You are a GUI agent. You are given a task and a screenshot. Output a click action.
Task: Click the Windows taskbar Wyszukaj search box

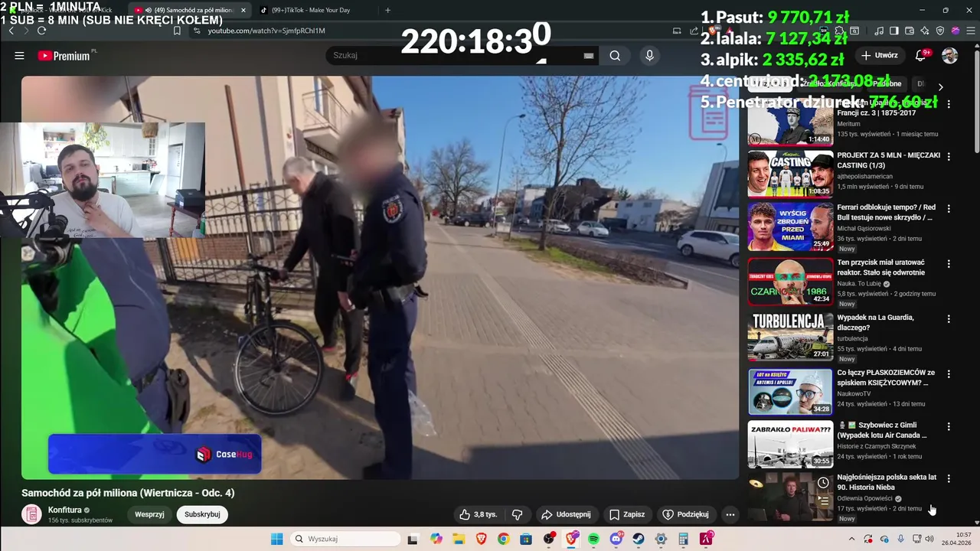point(345,539)
